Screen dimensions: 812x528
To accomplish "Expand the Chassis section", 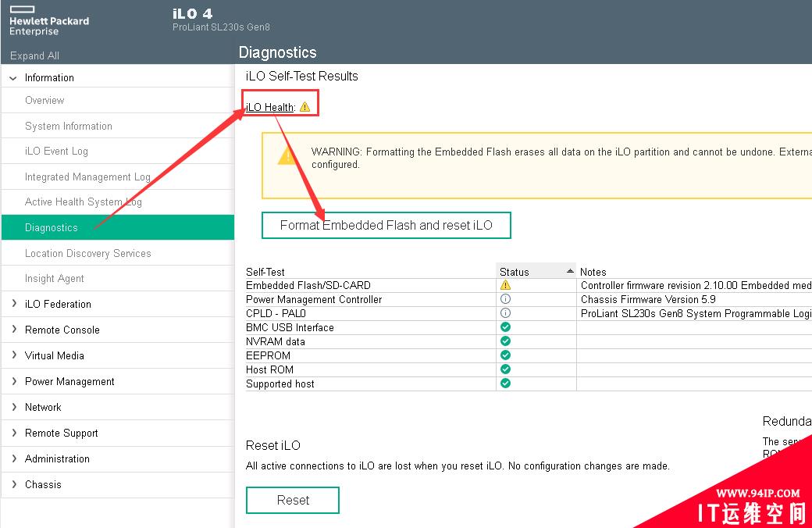I will coord(14,484).
